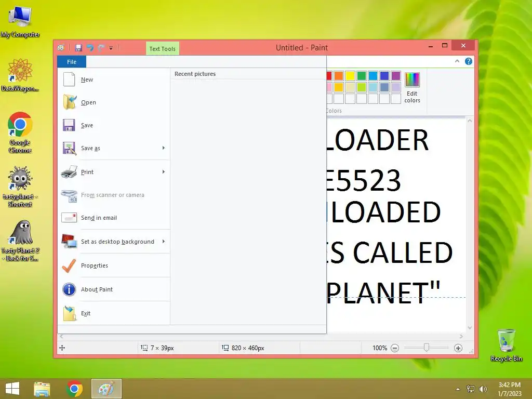Screen dimensions: 532x399
Task: Choose Open from the File menu
Action: tap(114, 102)
